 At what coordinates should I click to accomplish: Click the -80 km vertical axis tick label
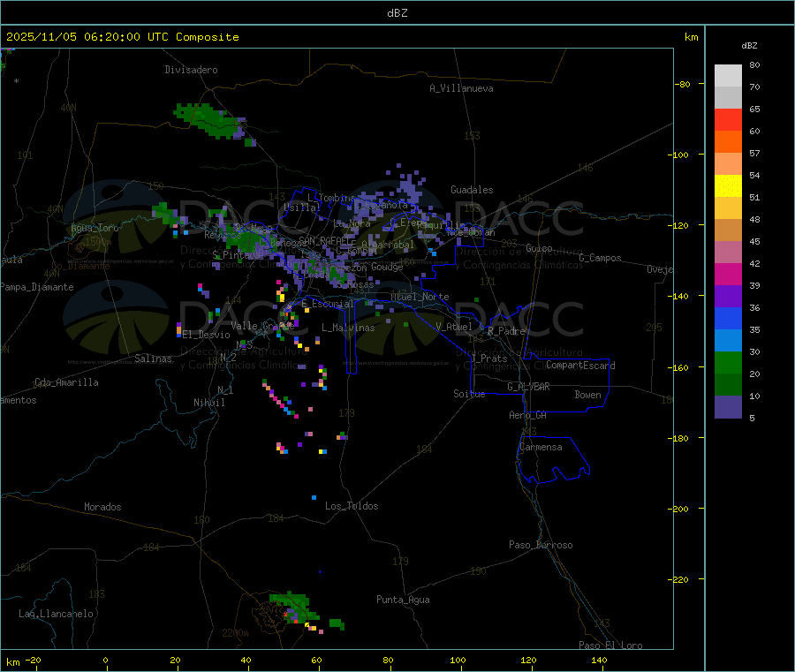point(682,84)
